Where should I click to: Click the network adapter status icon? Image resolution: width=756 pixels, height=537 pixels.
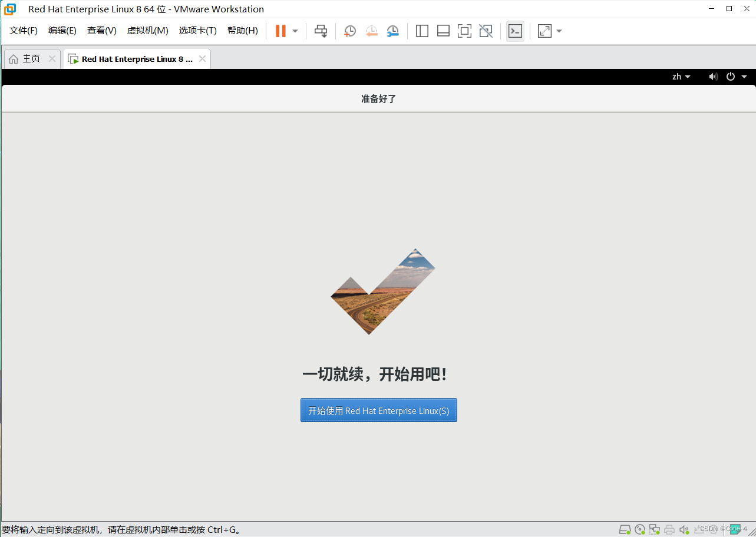(x=655, y=529)
